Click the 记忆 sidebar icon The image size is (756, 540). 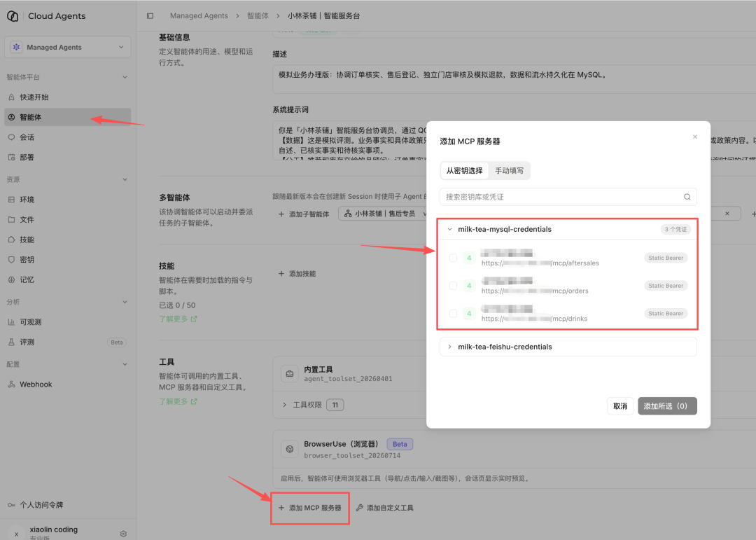click(12, 280)
